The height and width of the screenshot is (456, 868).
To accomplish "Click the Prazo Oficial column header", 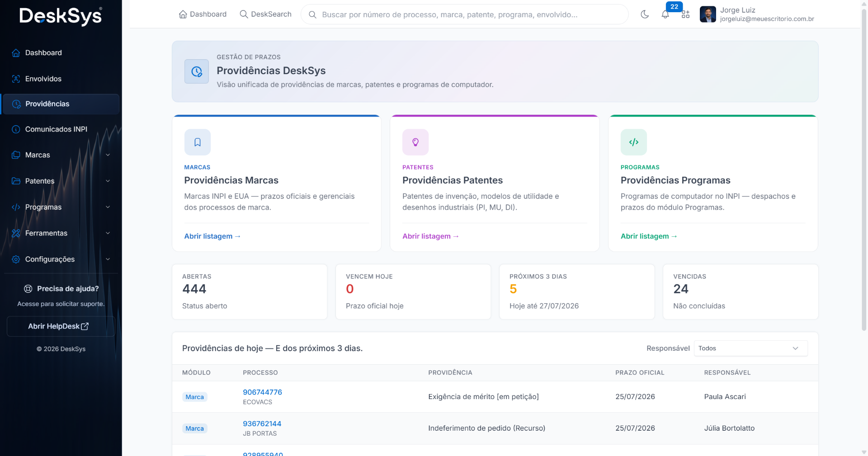I will pos(640,373).
